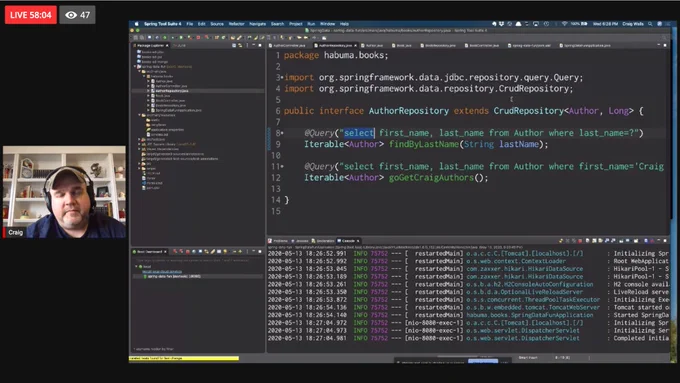This screenshot has height=383, width=680.
Task: Click the stop icon in Boot Dashboard toolbar
Action: point(187,252)
